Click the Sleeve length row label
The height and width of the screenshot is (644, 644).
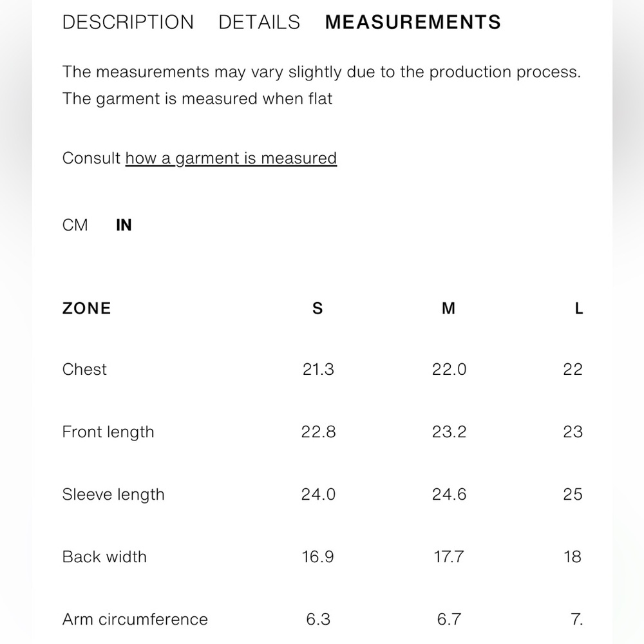point(113,495)
